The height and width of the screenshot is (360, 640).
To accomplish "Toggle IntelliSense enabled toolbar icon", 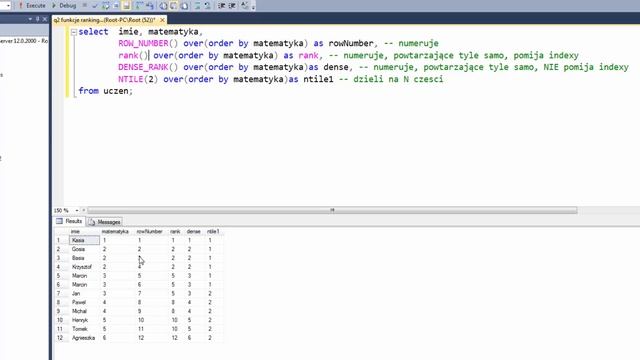I will [x=127, y=6].
